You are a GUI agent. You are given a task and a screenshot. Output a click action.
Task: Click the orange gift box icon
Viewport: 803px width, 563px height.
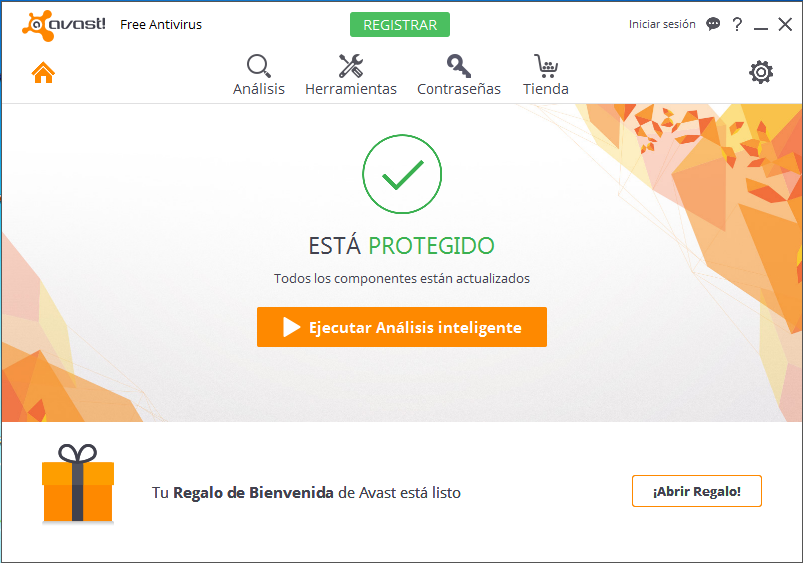pos(78,483)
